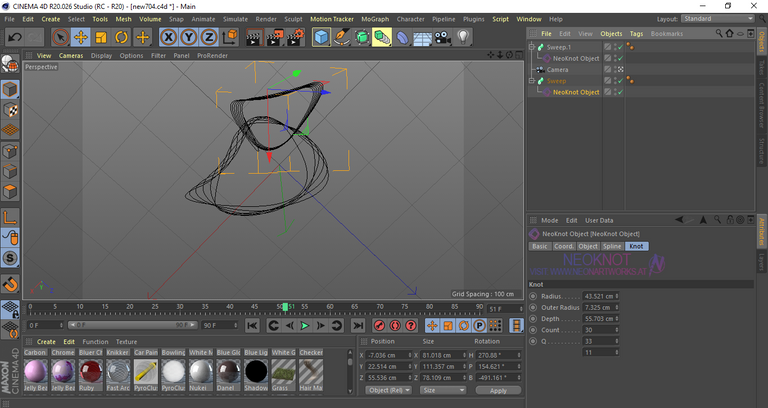The height and width of the screenshot is (408, 768).
Task: Toggle Count animation keyframe circle
Action: click(533, 330)
